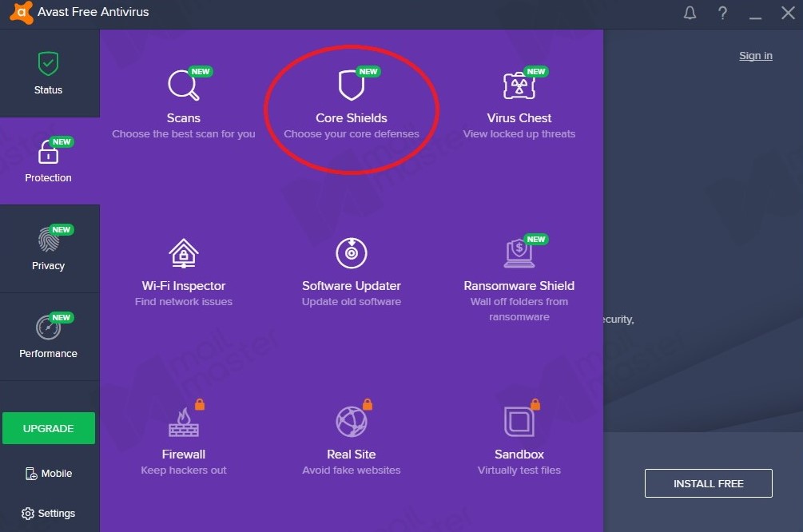Open the Virus Chest biohazard icon
This screenshot has width=803, height=532.
519,85
